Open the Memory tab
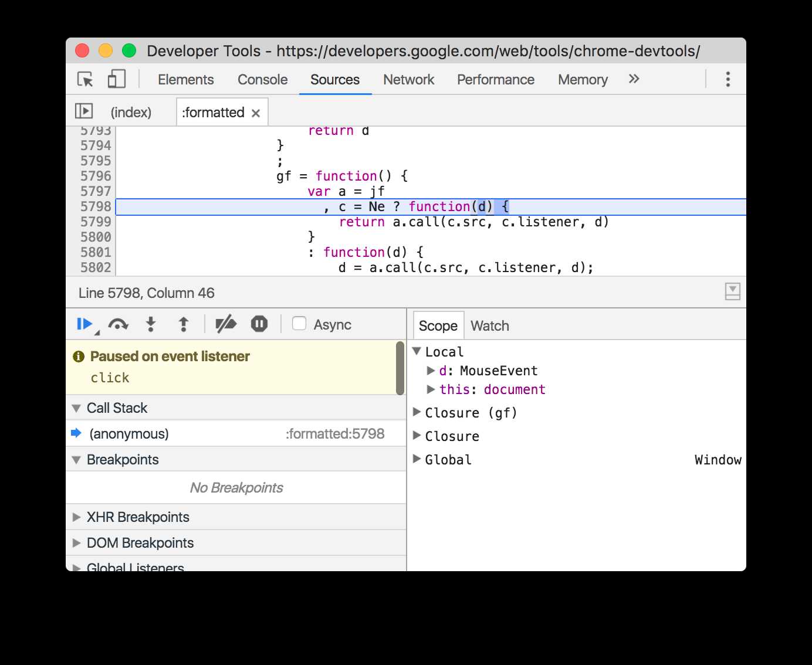812x665 pixels. click(583, 80)
